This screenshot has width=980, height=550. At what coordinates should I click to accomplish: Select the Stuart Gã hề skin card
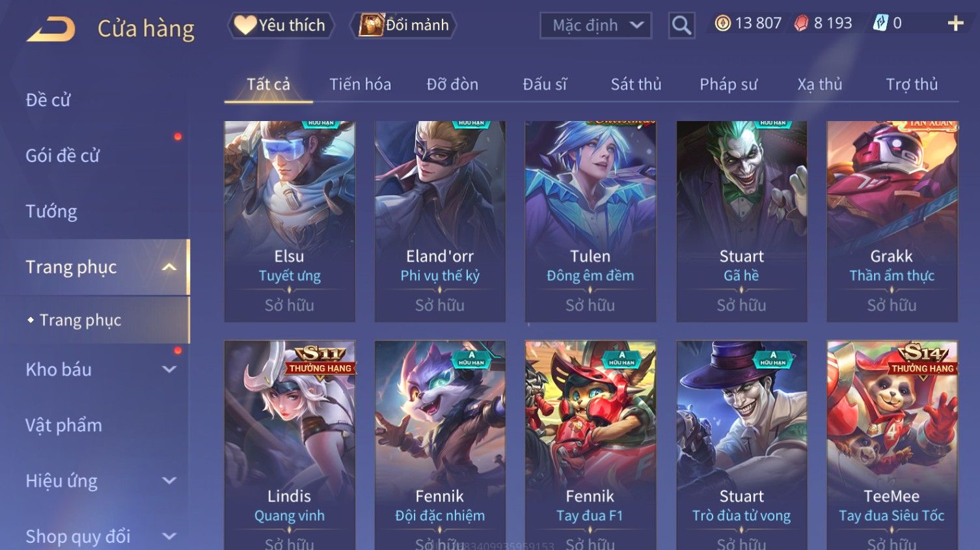pos(741,221)
